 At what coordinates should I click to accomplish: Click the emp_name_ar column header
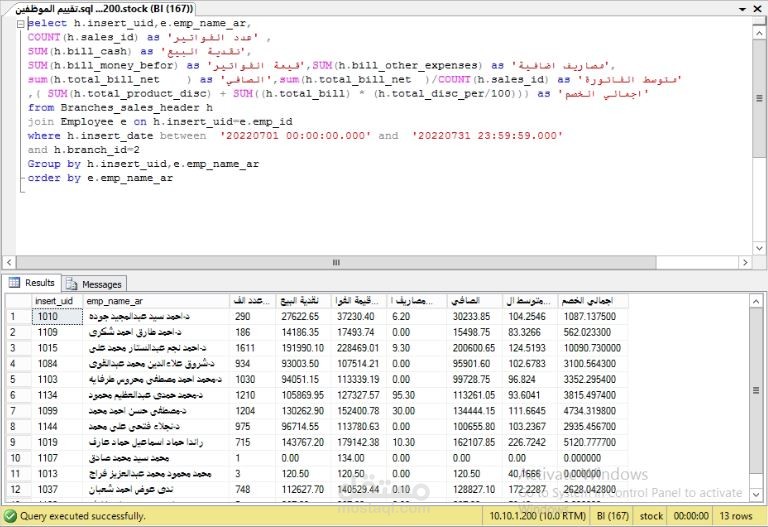pos(156,301)
